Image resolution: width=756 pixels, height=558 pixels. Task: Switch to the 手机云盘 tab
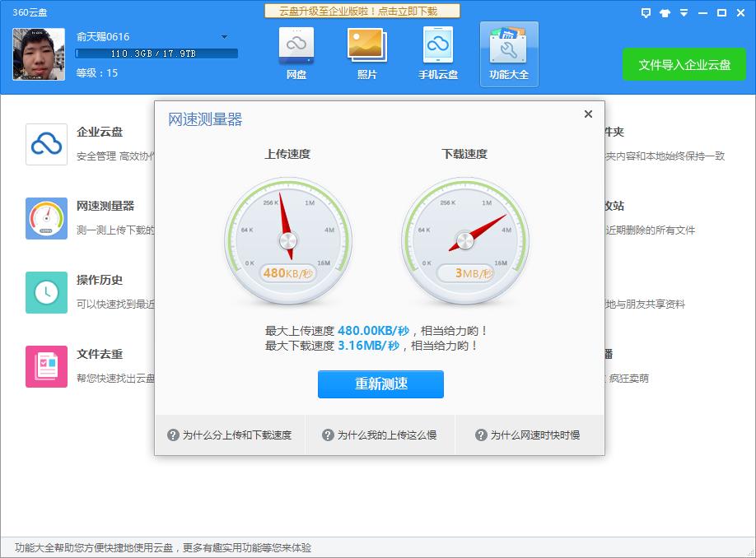tap(437, 49)
